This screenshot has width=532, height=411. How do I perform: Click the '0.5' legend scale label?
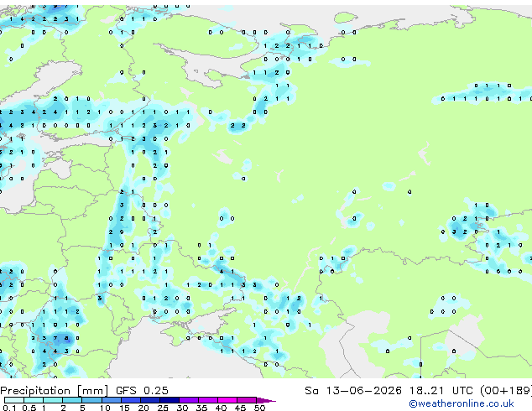pos(29,408)
